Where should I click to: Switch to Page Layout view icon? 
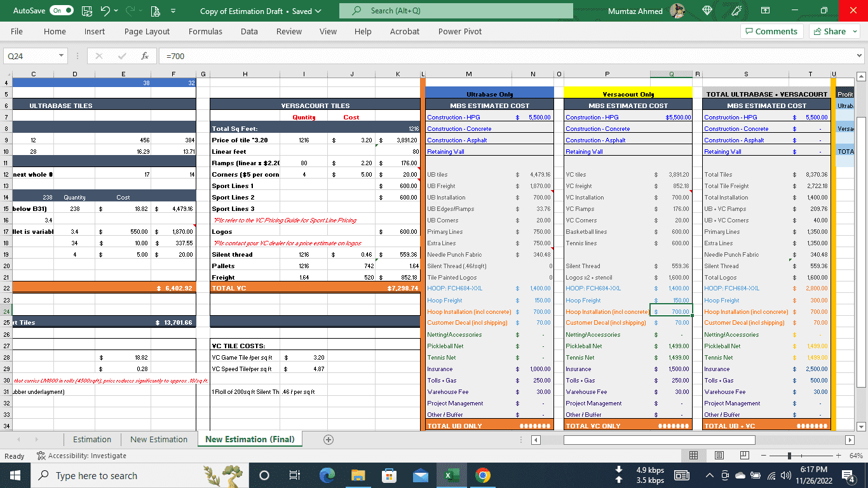coord(719,456)
